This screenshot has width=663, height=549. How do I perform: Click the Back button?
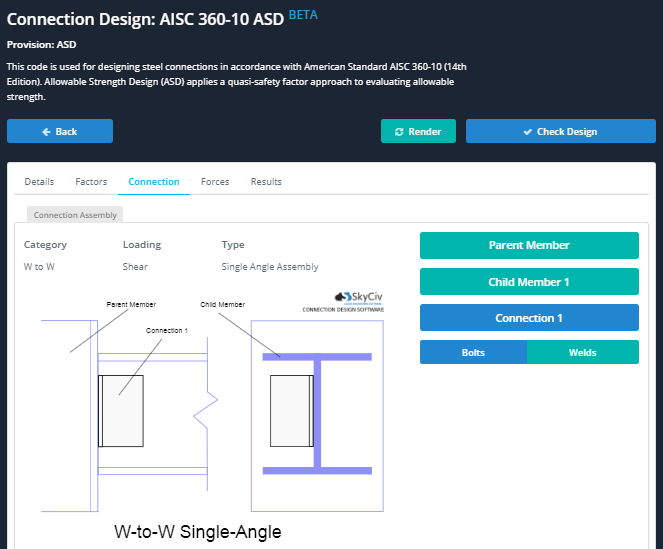coord(60,131)
